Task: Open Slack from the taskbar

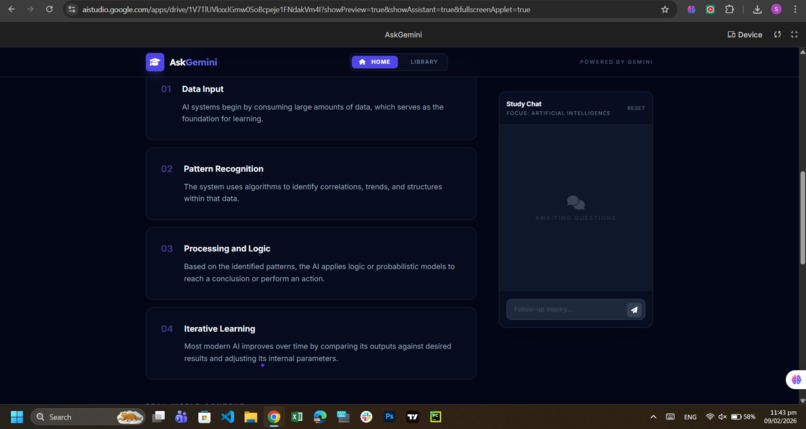Action: [x=366, y=417]
